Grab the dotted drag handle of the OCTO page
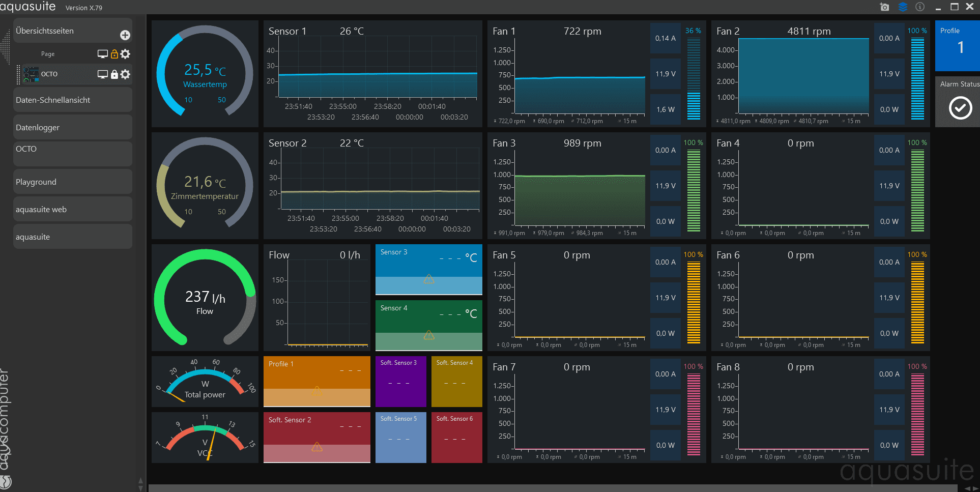This screenshot has height=492, width=980. [x=18, y=74]
